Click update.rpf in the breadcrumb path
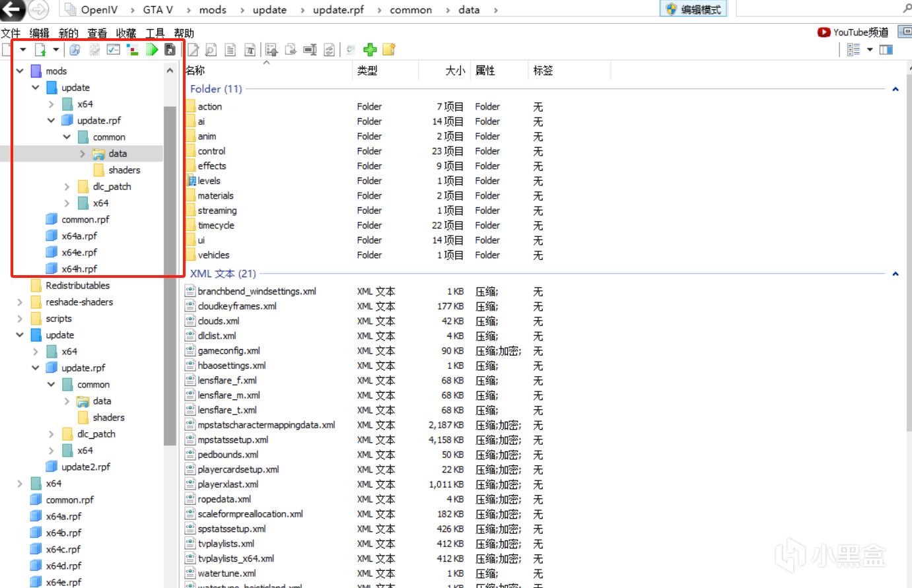The image size is (912, 588). 338,10
